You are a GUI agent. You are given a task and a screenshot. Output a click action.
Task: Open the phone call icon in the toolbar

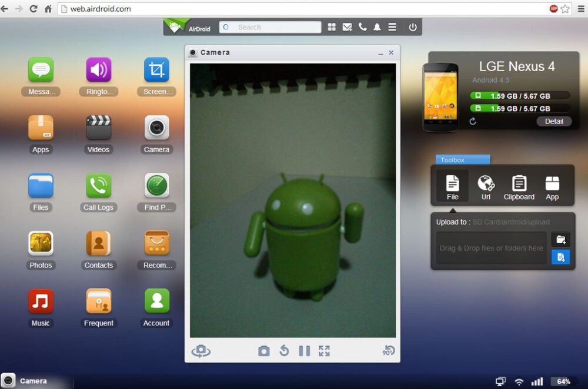click(362, 26)
